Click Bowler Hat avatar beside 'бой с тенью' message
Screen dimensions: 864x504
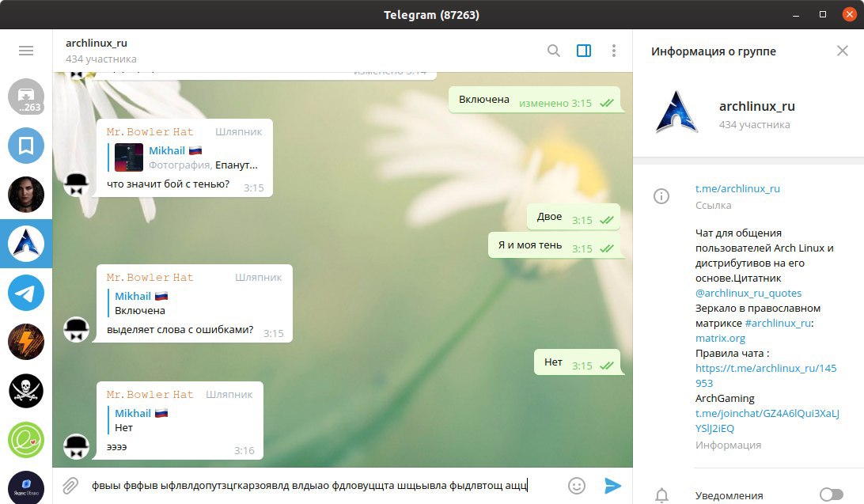coord(76,184)
